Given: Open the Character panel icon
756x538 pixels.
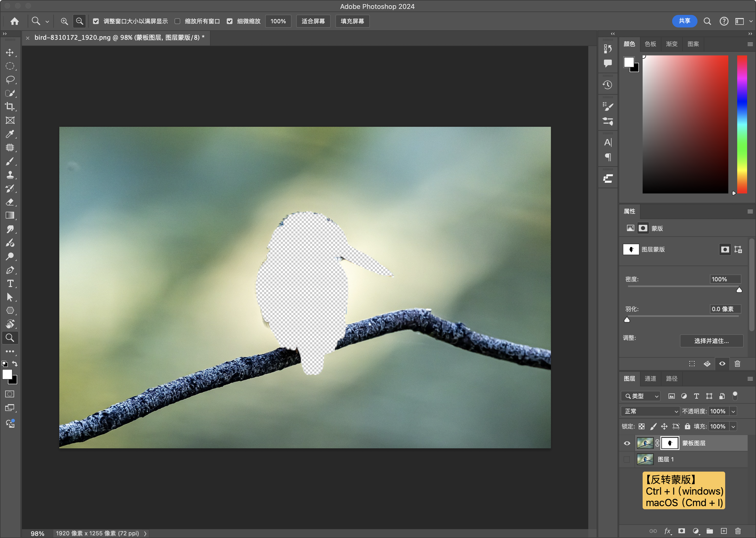Looking at the screenshot, I should point(607,142).
